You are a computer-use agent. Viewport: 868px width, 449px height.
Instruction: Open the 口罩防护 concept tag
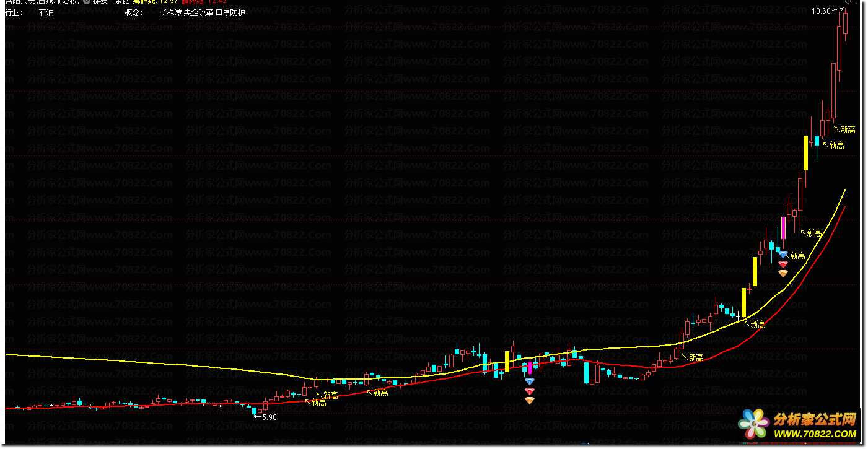click(x=230, y=12)
